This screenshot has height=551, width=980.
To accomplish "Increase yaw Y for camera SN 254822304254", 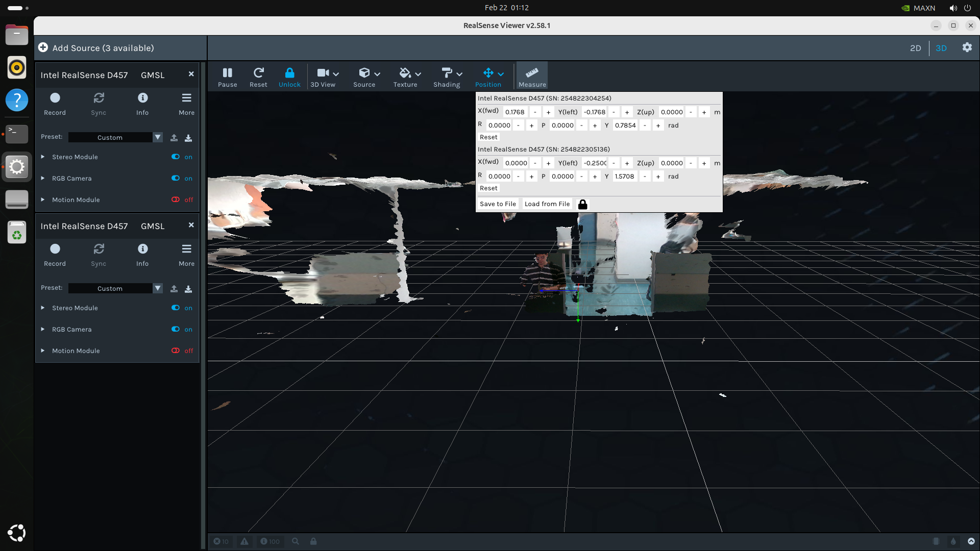I will click(658, 126).
